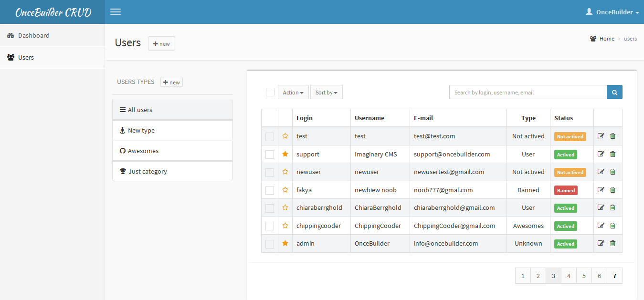644x300 pixels.
Task: Go to page 4
Action: coord(569,276)
